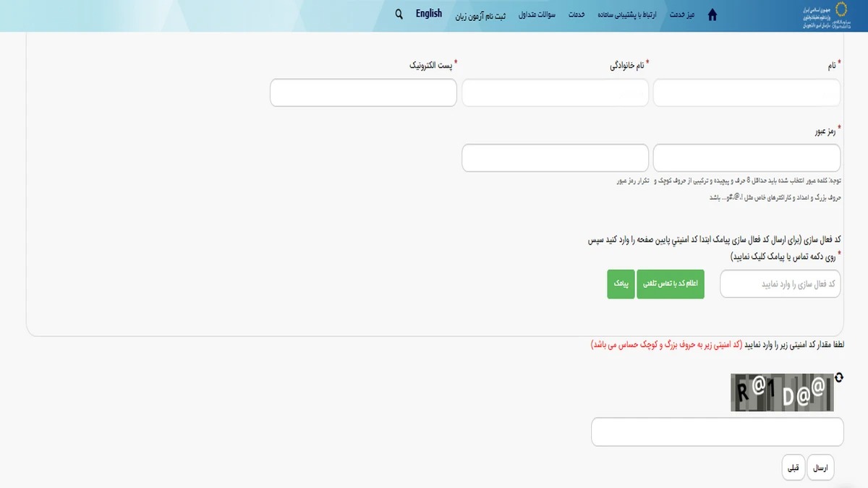Click the activation code input field
The height and width of the screenshot is (488, 868).
779,283
